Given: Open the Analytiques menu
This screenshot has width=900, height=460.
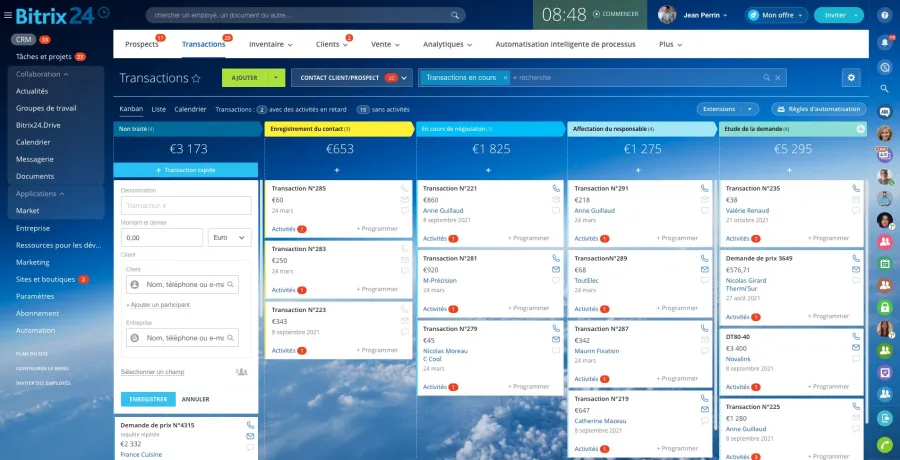Looking at the screenshot, I should (x=447, y=44).
